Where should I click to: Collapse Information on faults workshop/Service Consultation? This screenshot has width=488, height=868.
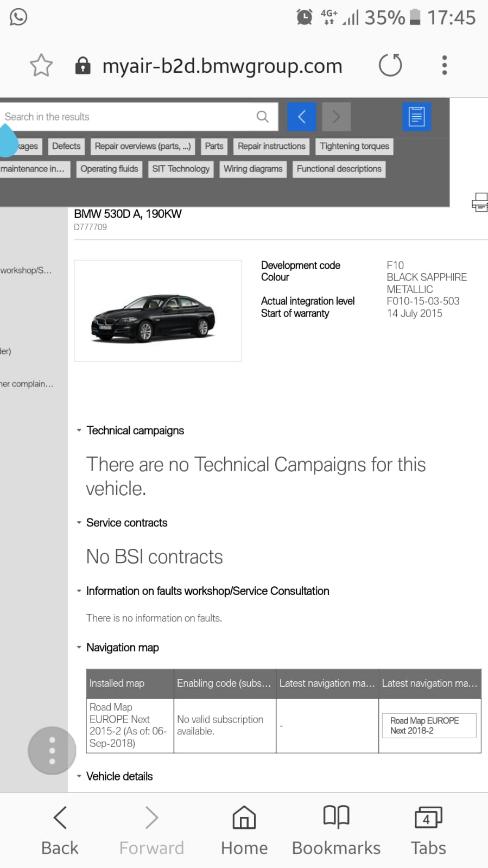79,591
